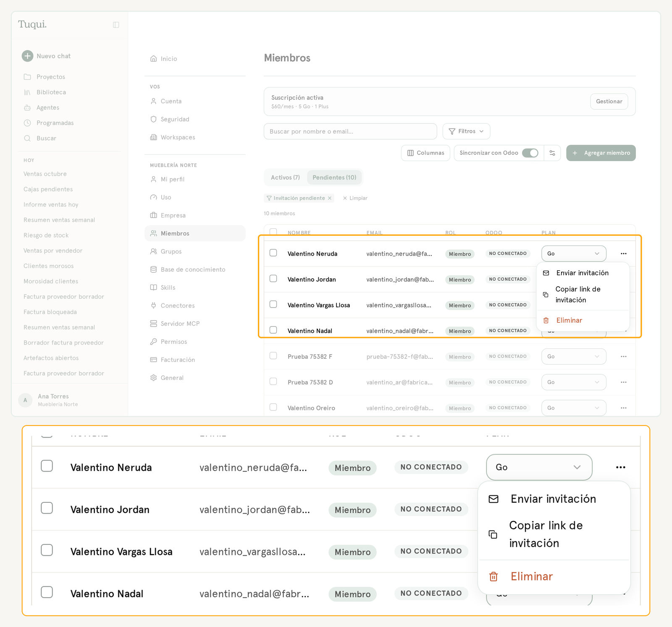This screenshot has height=627, width=672.
Task: Click the valentino_oreiro@fab... email cell
Action: (399, 408)
